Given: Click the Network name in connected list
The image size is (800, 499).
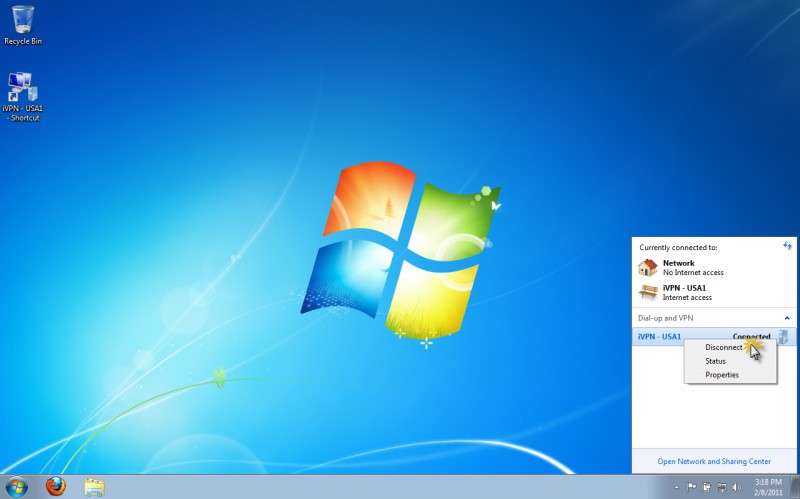Looking at the screenshot, I should [679, 263].
